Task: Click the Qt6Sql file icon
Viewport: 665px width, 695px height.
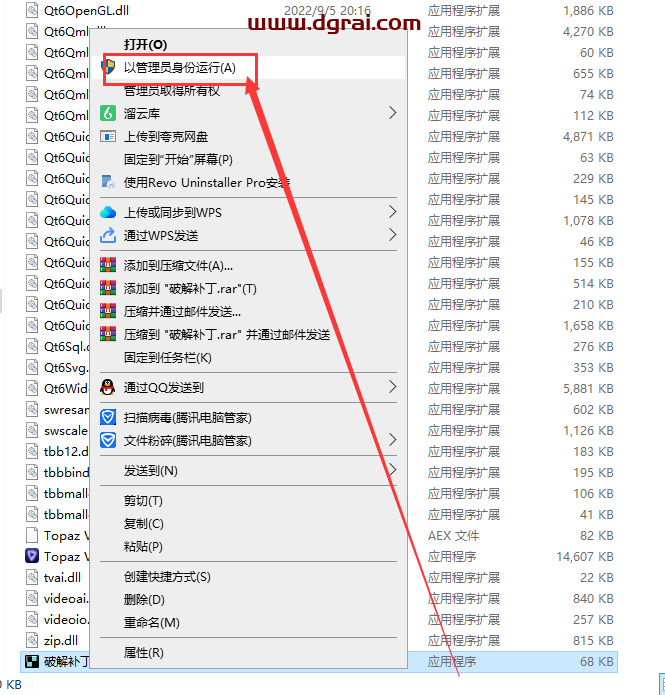Action: (32, 346)
